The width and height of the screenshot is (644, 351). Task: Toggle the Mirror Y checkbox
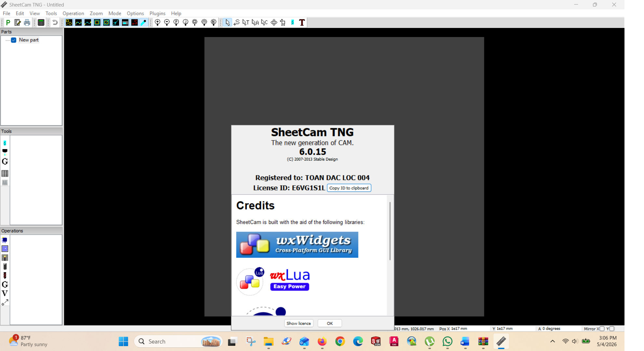(612, 329)
